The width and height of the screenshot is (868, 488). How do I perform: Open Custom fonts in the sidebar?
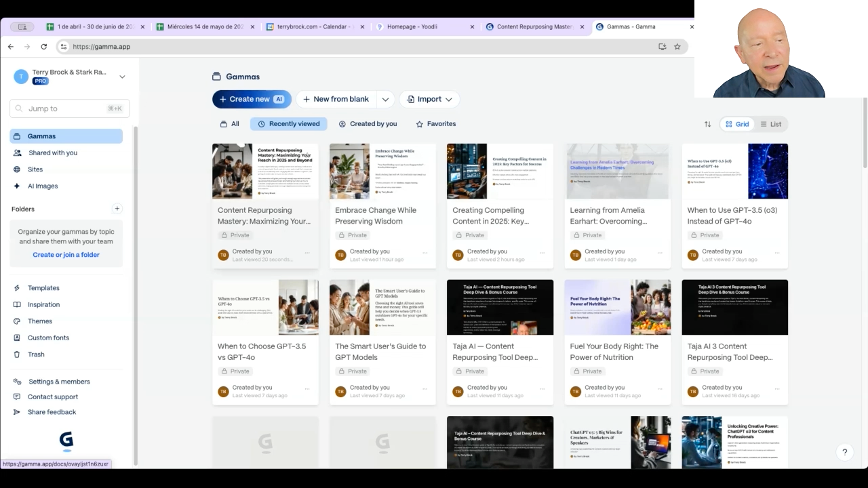pos(66,338)
